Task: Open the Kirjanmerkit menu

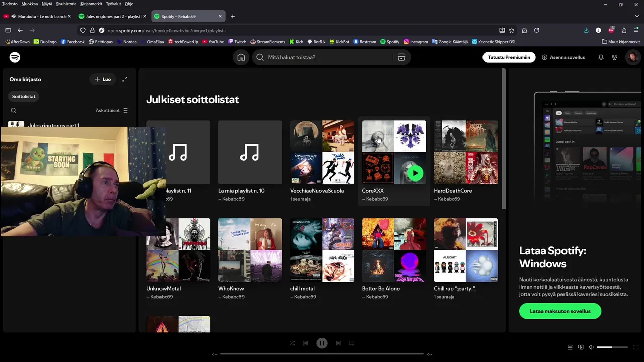Action: (92, 4)
